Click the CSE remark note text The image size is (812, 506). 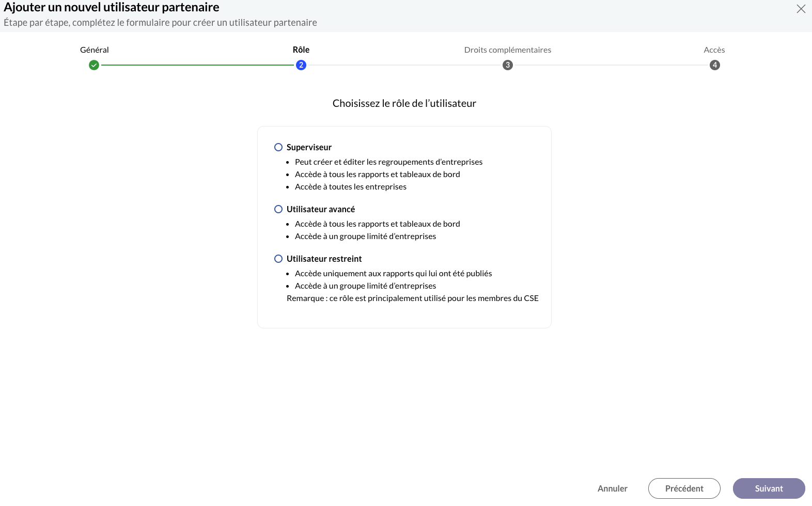(x=413, y=298)
